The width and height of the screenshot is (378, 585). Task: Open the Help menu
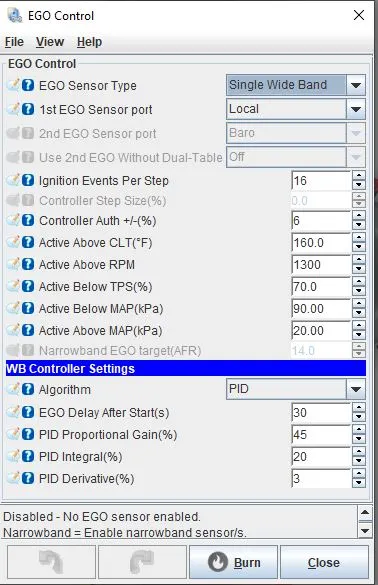[90, 42]
